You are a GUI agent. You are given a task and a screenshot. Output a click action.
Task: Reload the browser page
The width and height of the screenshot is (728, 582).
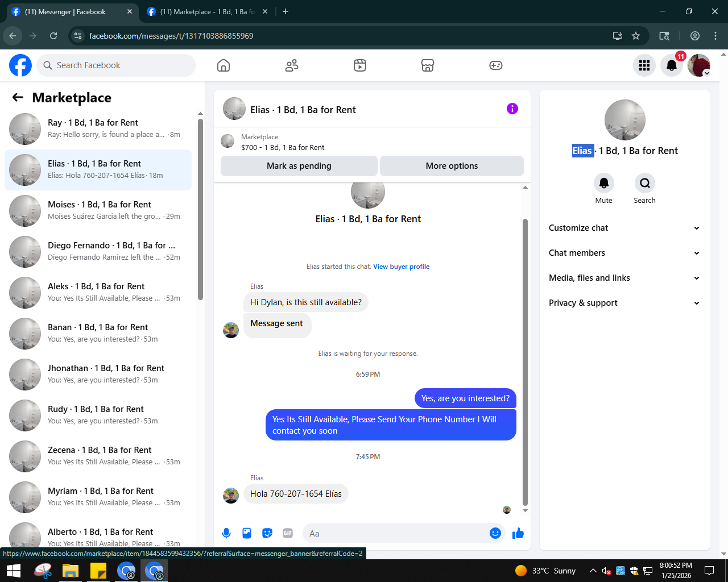pyautogui.click(x=53, y=36)
